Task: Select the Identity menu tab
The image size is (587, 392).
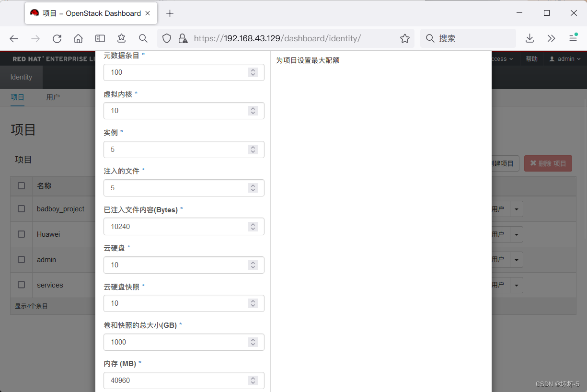Action: (21, 77)
